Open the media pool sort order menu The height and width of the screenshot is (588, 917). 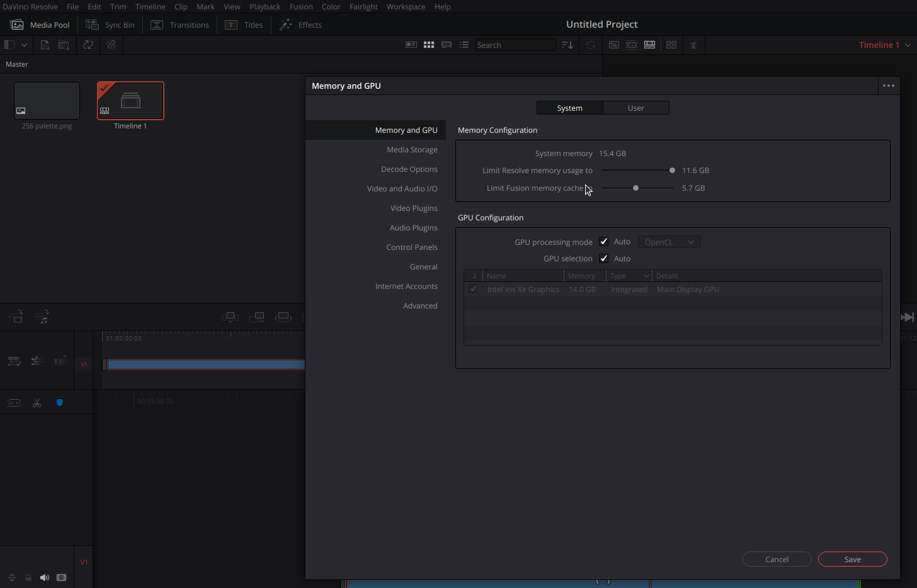[567, 45]
